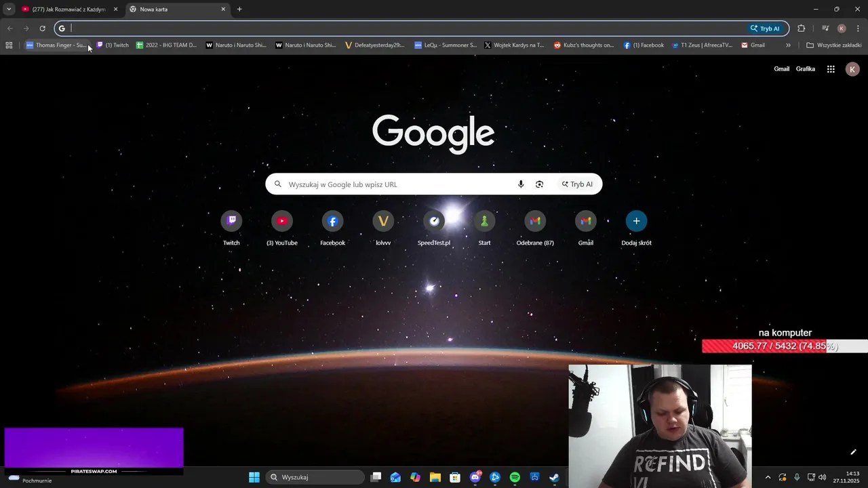Open Spotify from the taskbar

pos(515,477)
